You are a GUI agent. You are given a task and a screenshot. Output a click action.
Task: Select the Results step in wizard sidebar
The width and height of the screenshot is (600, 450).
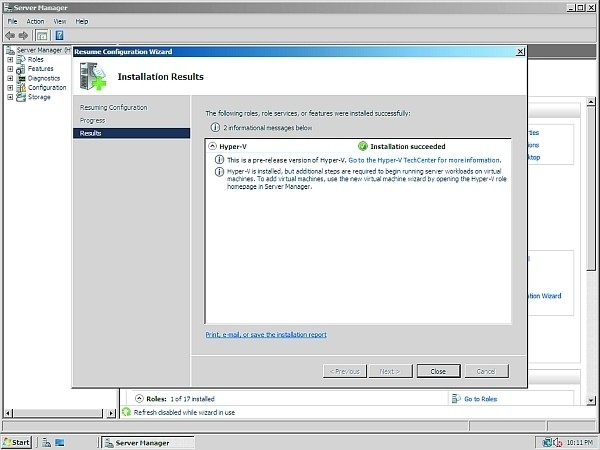pos(131,133)
